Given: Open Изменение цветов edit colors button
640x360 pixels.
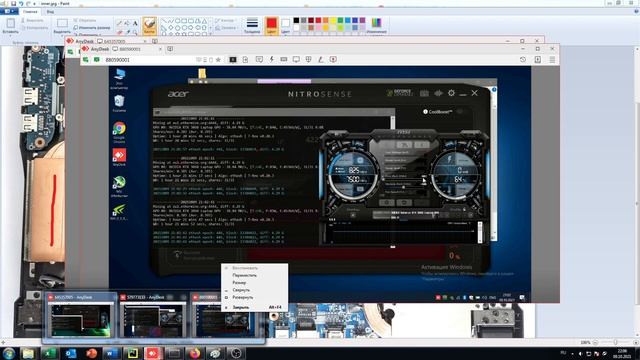Looking at the screenshot, I should click(376, 26).
